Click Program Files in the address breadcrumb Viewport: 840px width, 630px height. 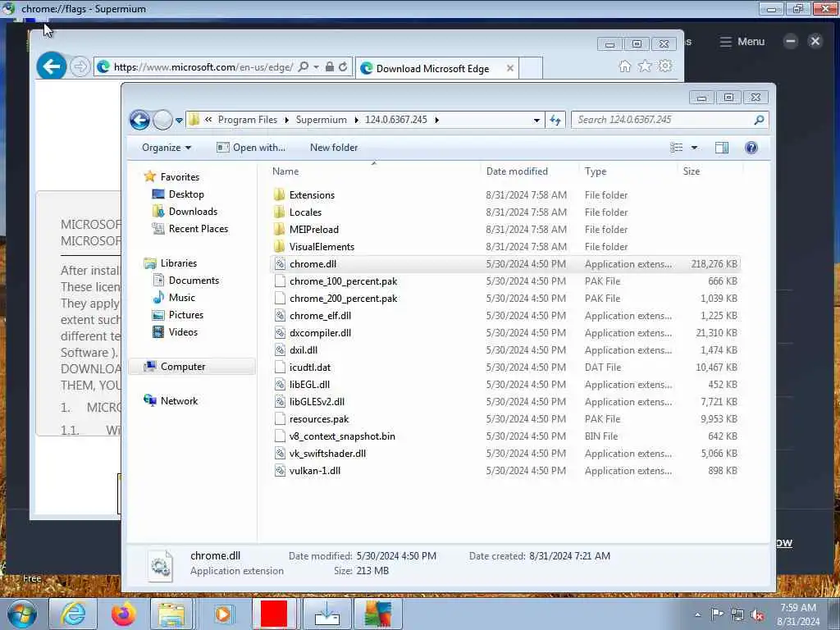point(248,120)
